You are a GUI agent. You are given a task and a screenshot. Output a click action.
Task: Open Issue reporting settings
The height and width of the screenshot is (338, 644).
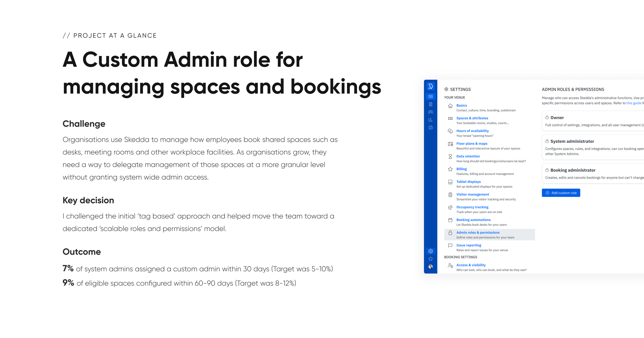[x=469, y=245]
